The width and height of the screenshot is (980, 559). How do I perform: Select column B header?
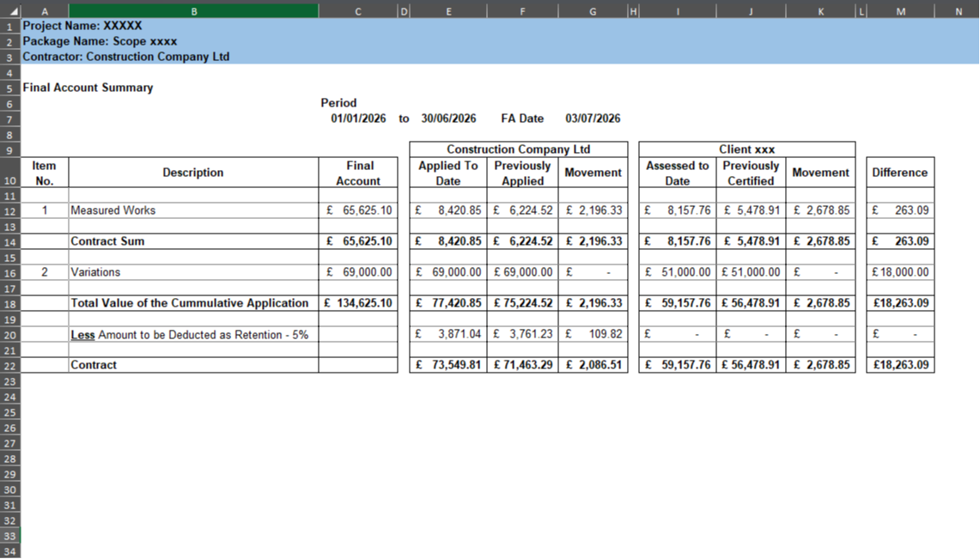point(192,10)
